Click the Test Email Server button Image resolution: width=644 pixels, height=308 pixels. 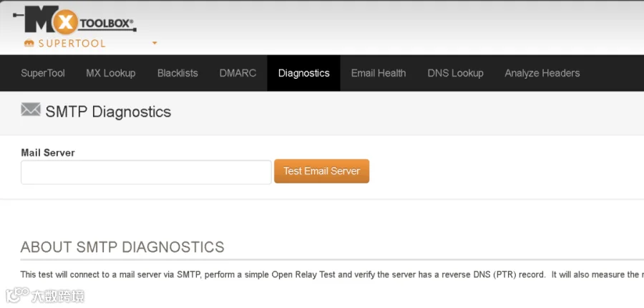coord(321,171)
